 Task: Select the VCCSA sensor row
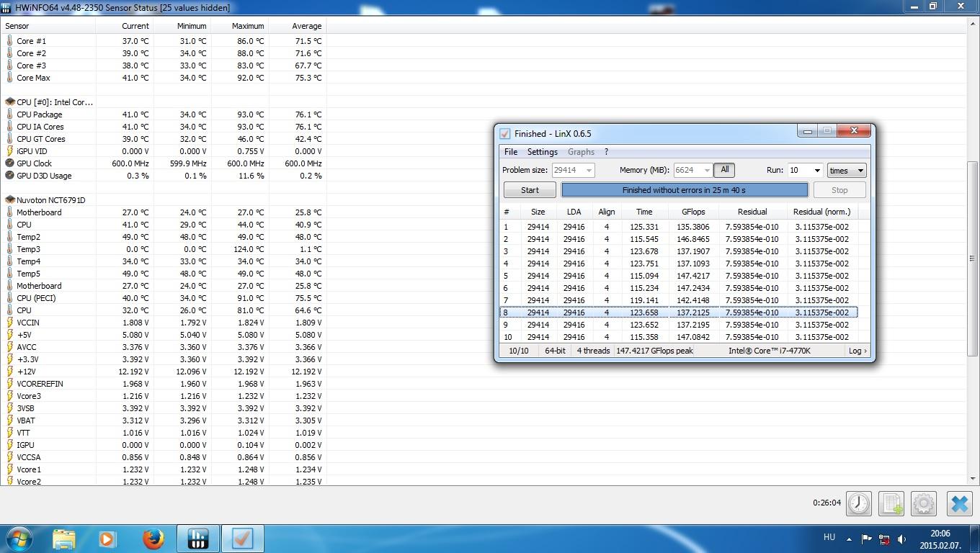163,457
